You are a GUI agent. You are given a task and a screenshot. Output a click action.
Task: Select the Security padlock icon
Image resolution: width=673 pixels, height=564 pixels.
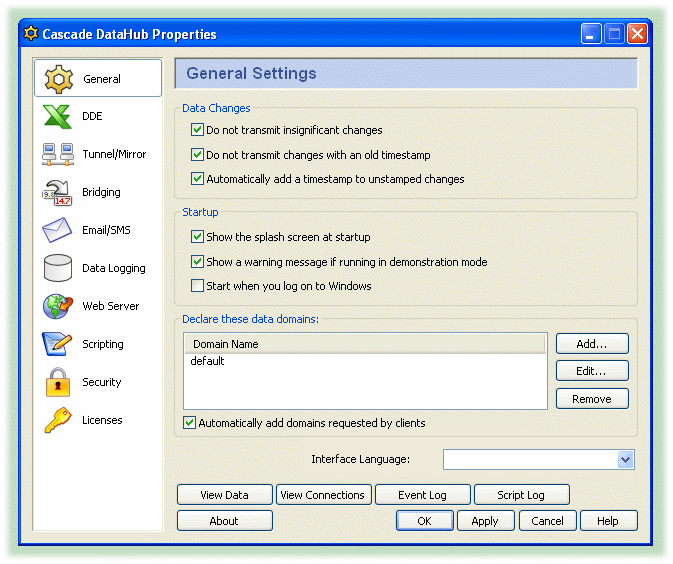(58, 382)
